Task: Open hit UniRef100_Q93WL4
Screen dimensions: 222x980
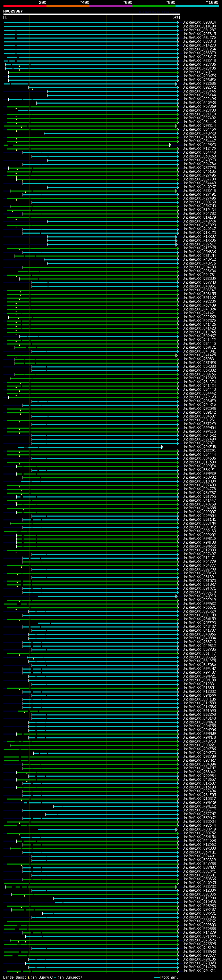Action: click(x=199, y=23)
